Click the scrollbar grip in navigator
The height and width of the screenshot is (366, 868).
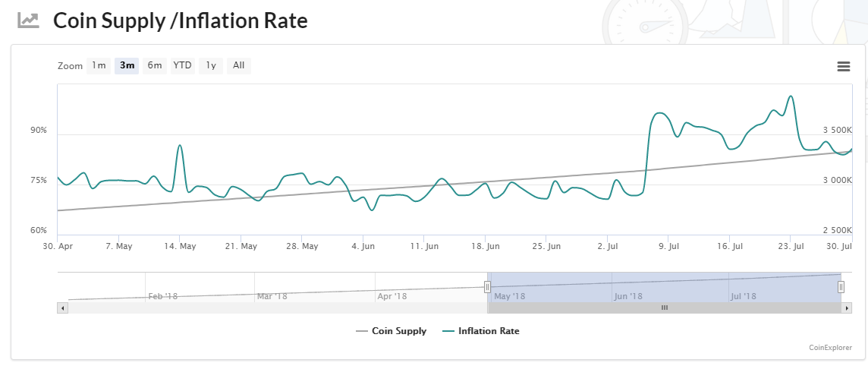665,308
